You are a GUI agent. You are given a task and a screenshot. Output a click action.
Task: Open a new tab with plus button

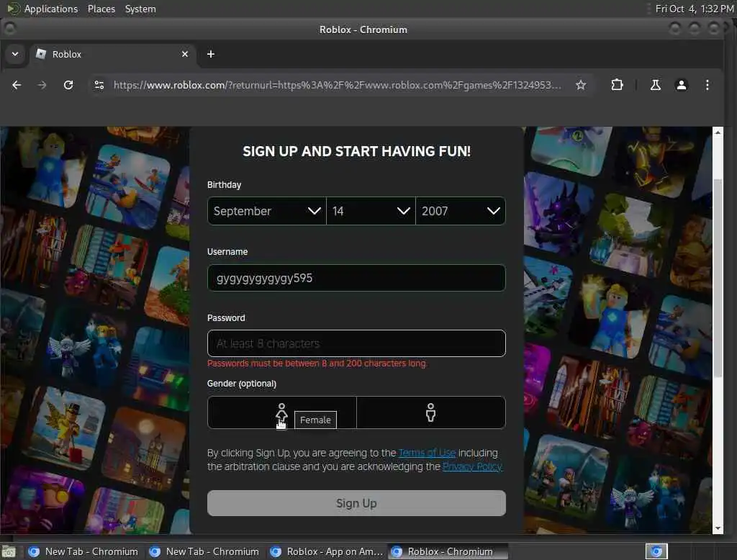pyautogui.click(x=211, y=54)
